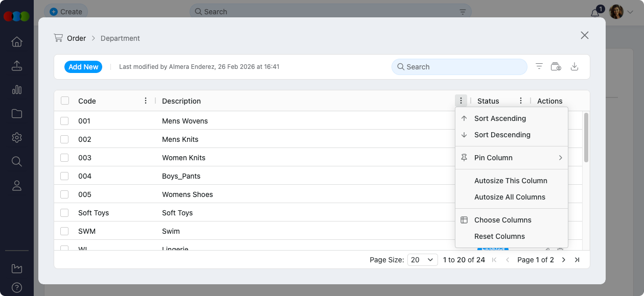Select the Upload icon in the sidebar

(x=17, y=65)
